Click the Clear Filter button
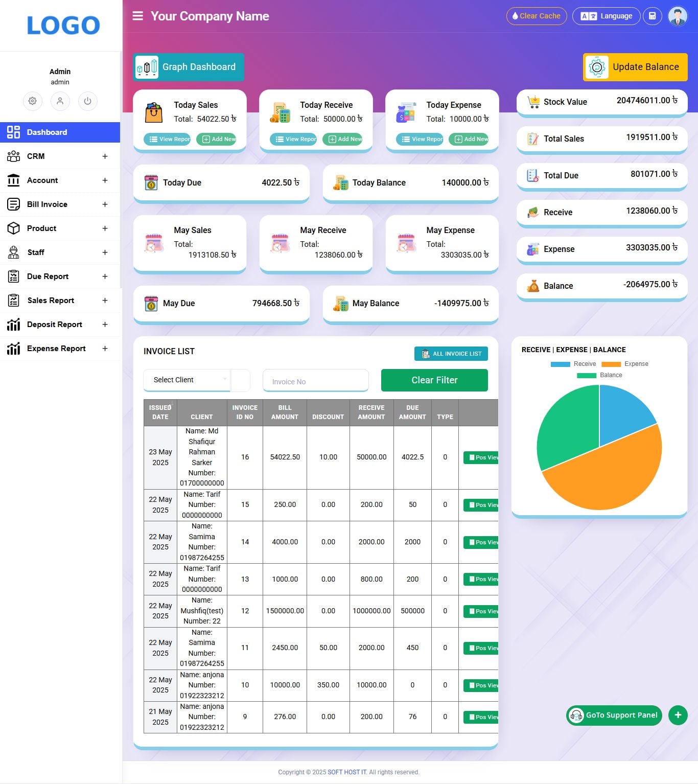This screenshot has height=784, width=698. (x=434, y=380)
